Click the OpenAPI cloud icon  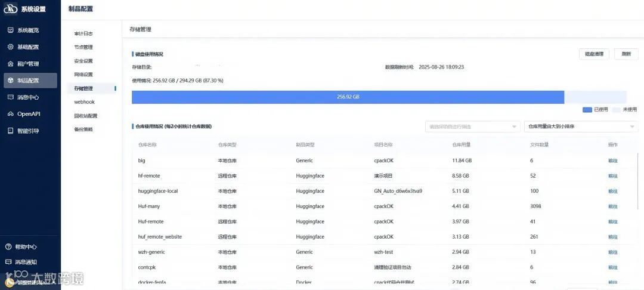coord(11,114)
